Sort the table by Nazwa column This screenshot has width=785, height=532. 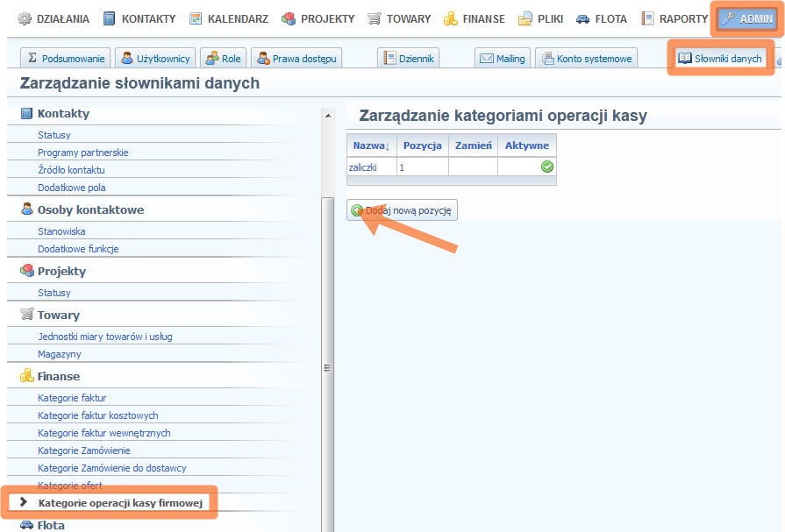tap(371, 145)
